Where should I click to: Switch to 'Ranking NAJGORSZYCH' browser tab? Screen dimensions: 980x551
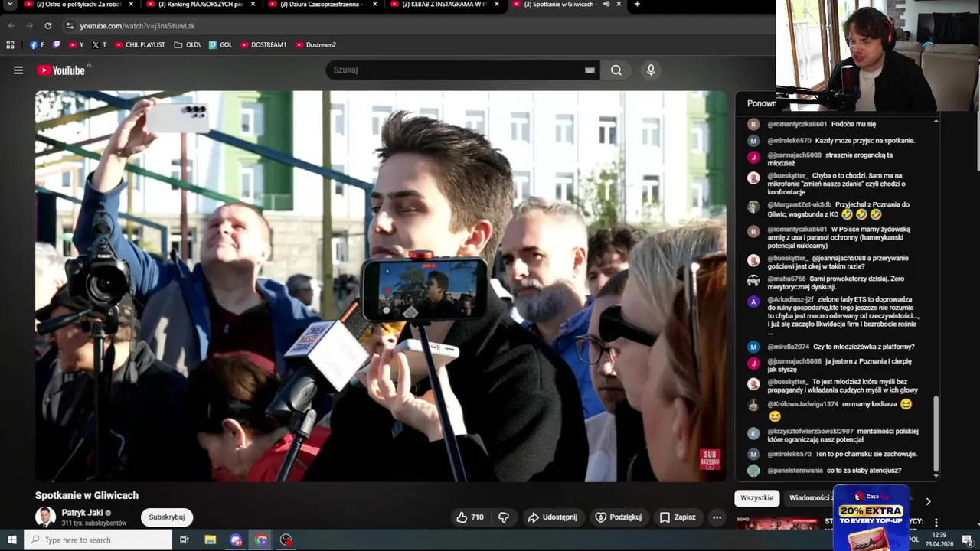201,5
